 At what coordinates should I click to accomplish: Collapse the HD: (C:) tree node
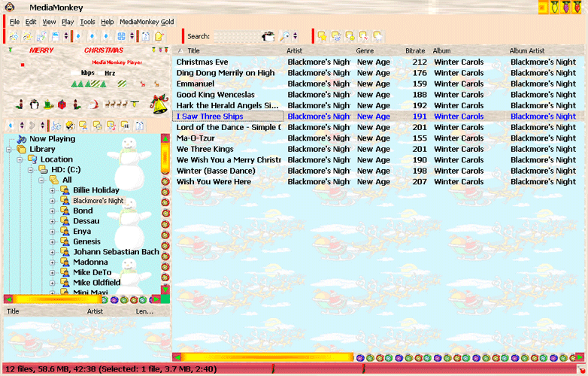click(x=31, y=170)
